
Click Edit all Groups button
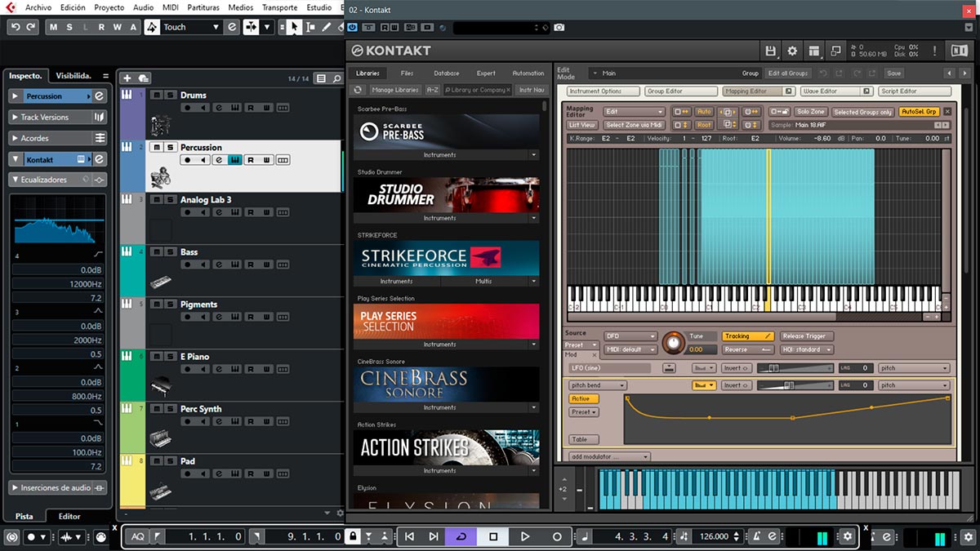click(788, 73)
